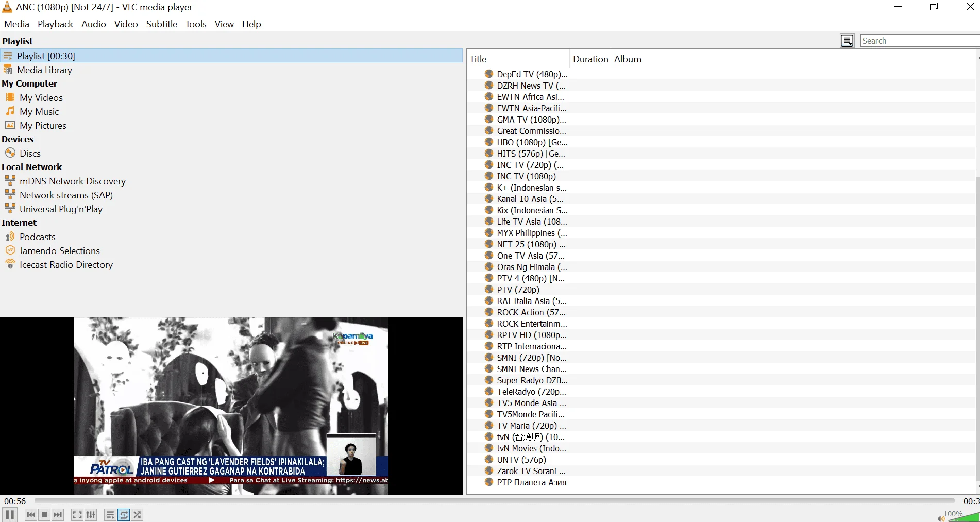Image resolution: width=980 pixels, height=522 pixels.
Task: Open Jamendo Selections
Action: [59, 251]
